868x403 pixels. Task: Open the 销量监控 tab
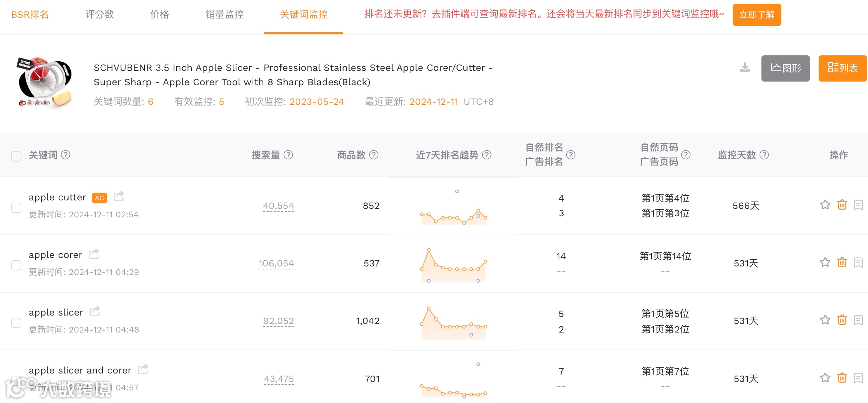pos(224,15)
